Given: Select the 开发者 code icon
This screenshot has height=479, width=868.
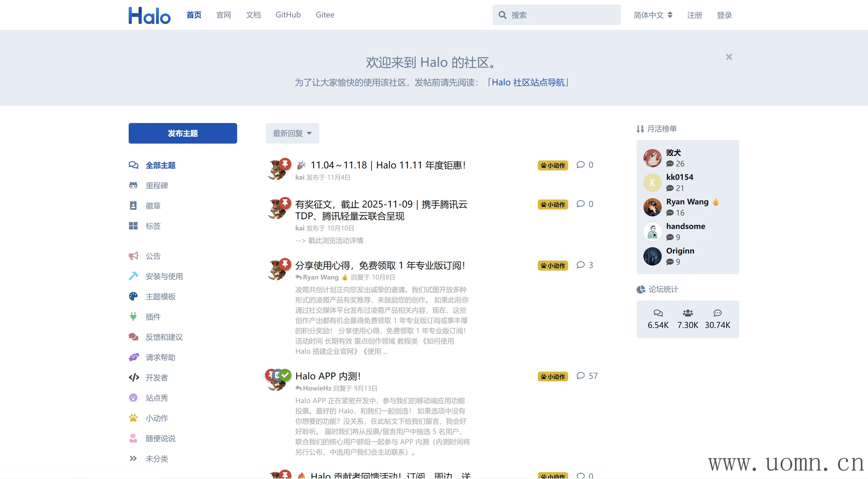Looking at the screenshot, I should pyautogui.click(x=134, y=378).
